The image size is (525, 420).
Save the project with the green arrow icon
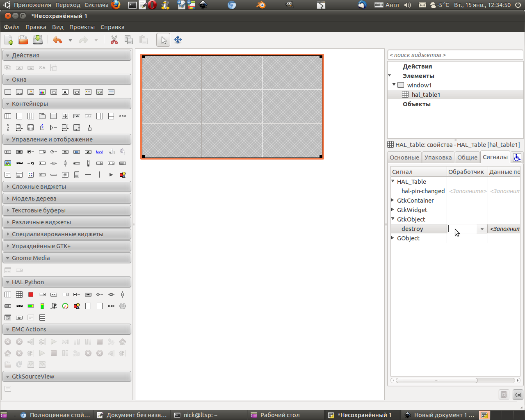[37, 40]
